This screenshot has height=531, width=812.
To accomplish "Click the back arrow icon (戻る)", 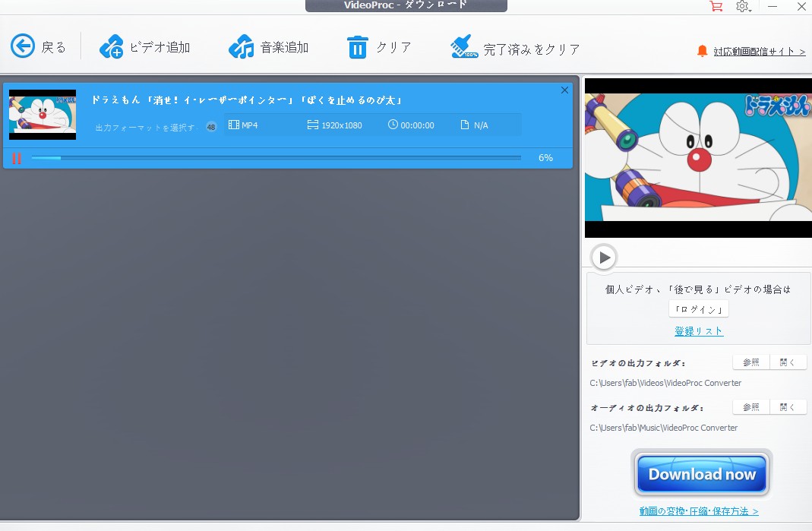I will coord(23,46).
